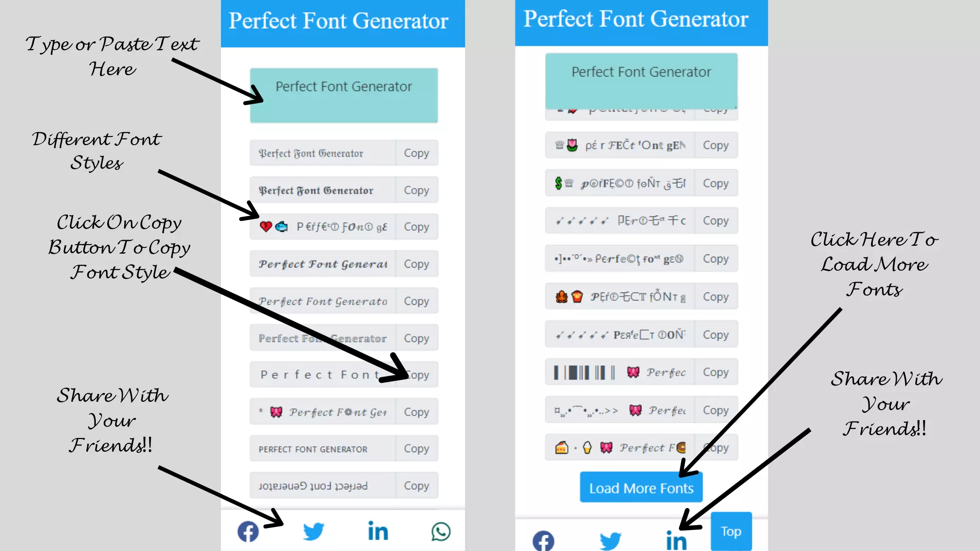This screenshot has height=551, width=980.
Task: Copy the spaced letter font style
Action: (416, 375)
